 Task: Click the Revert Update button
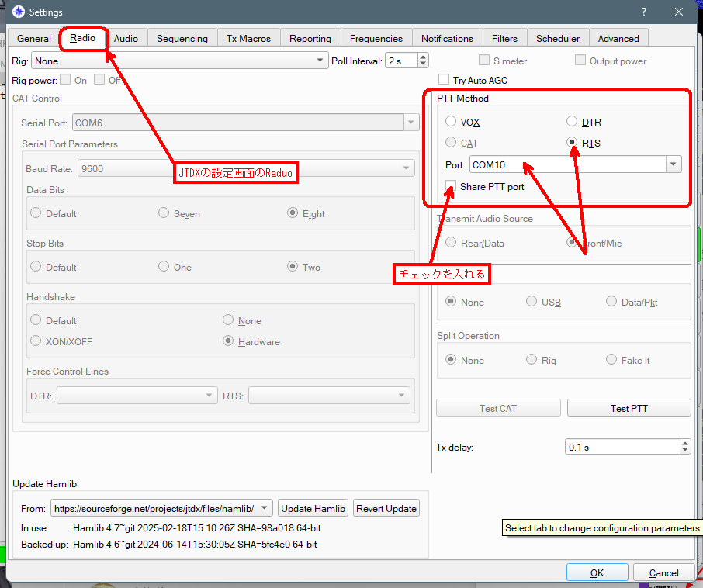click(386, 508)
